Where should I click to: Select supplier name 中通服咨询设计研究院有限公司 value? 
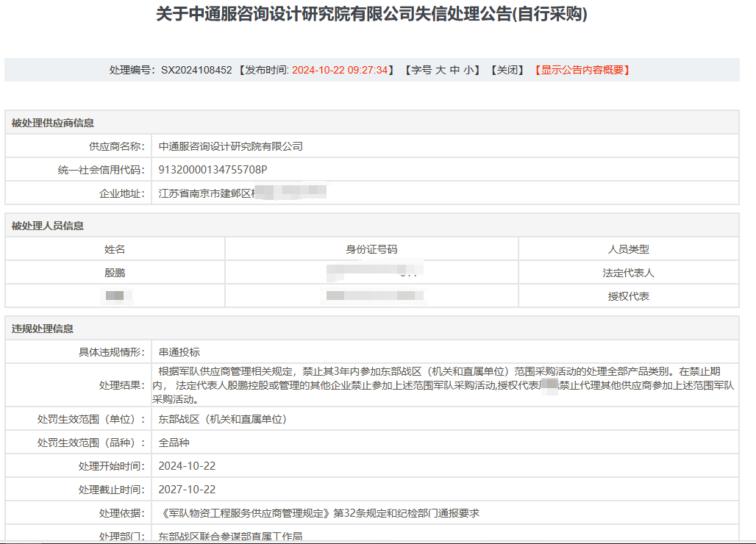pos(230,146)
